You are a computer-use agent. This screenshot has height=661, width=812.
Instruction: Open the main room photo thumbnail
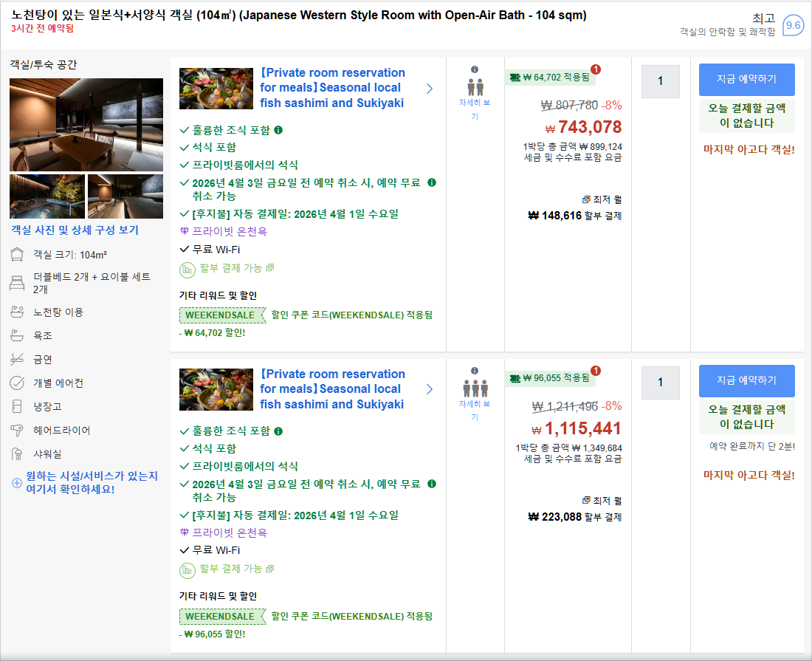click(86, 124)
